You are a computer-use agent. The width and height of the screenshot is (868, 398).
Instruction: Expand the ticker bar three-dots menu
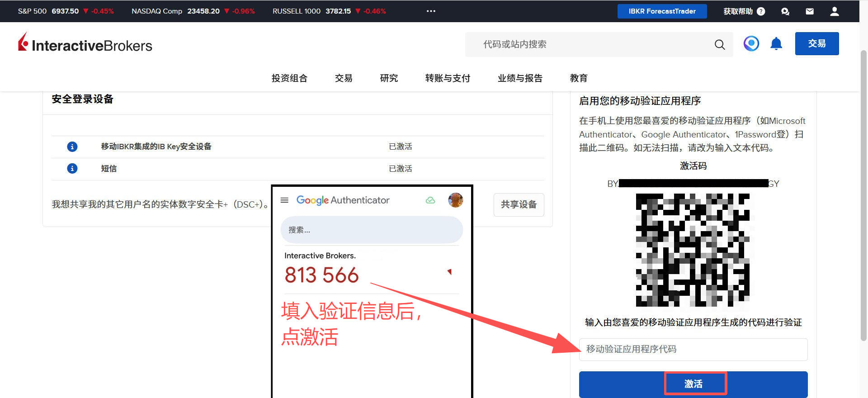[x=431, y=11]
